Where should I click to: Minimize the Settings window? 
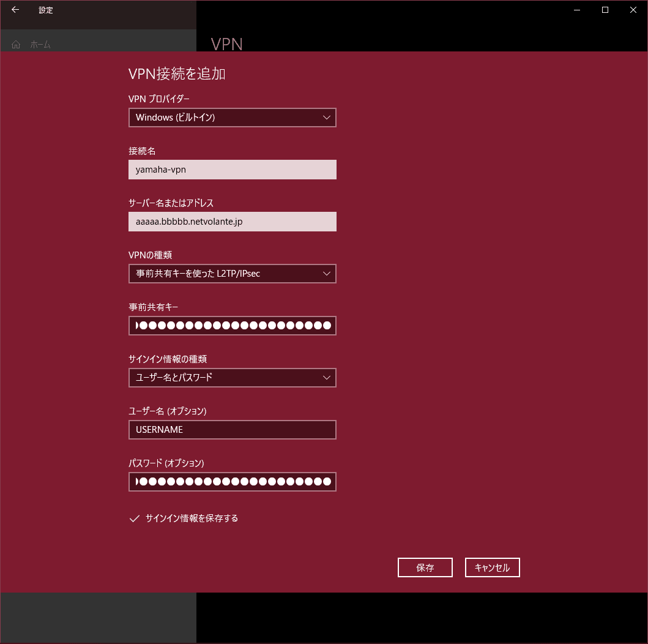pos(577,10)
